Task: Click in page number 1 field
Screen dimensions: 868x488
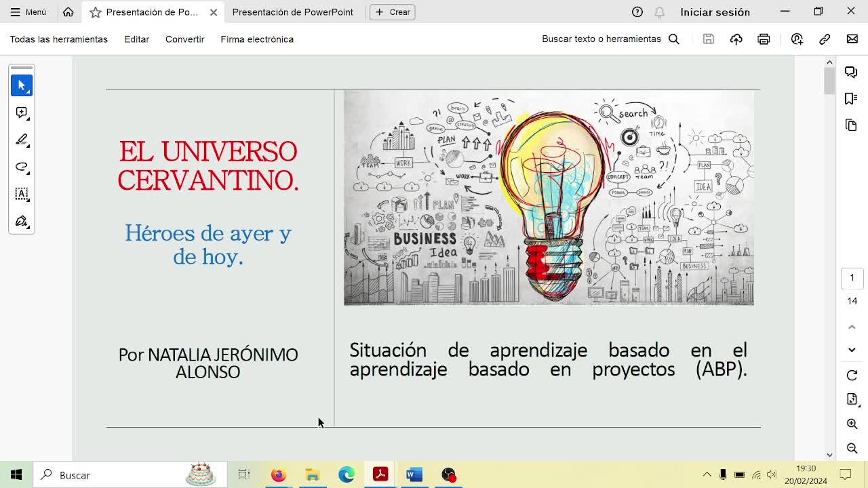Action: 852,277
